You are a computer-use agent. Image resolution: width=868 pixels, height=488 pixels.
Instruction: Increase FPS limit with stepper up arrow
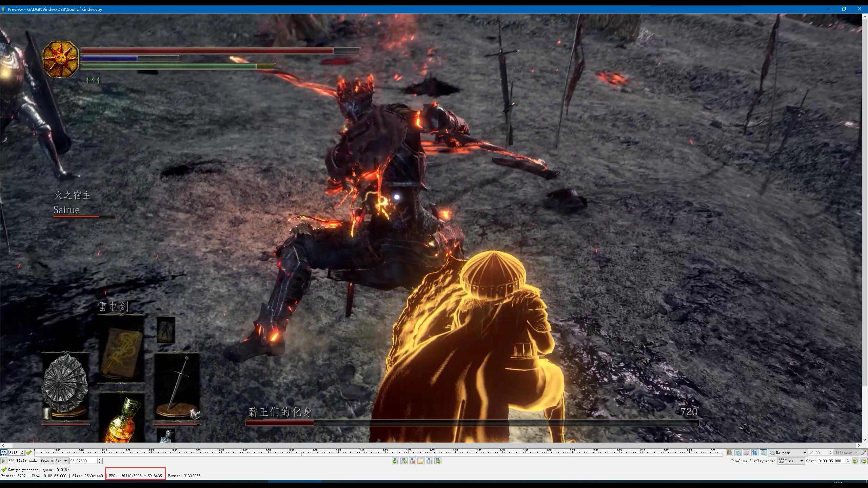[100, 460]
